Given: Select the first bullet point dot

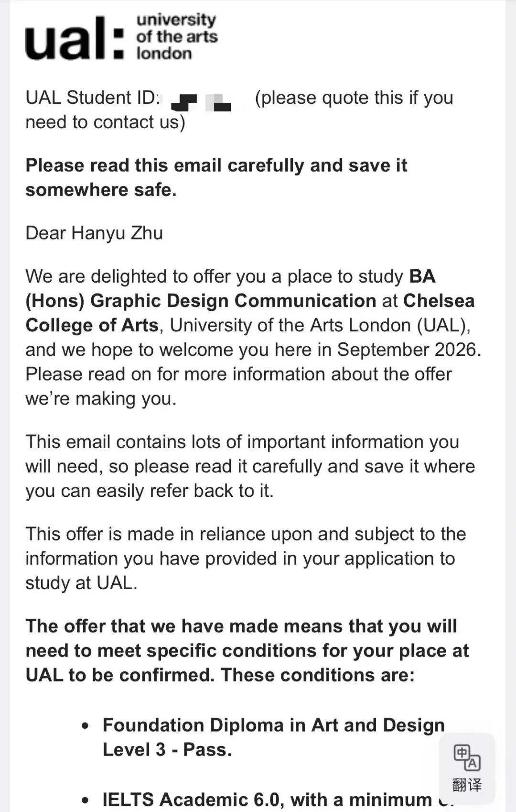Looking at the screenshot, I should pos(86,726).
